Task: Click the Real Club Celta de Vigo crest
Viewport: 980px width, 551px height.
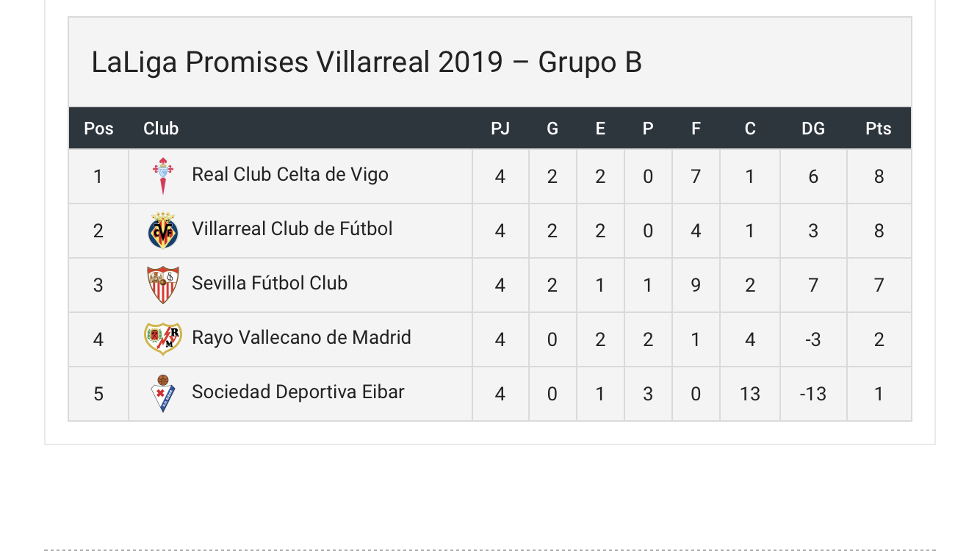Action: tap(163, 176)
